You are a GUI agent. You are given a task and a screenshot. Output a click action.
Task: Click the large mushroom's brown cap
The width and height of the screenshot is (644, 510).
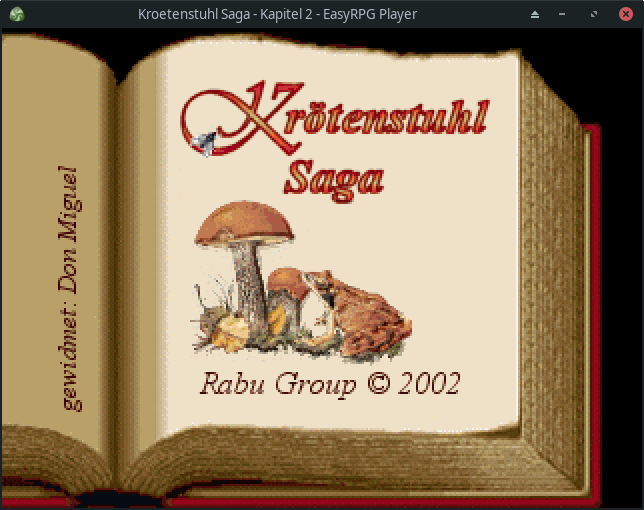245,223
